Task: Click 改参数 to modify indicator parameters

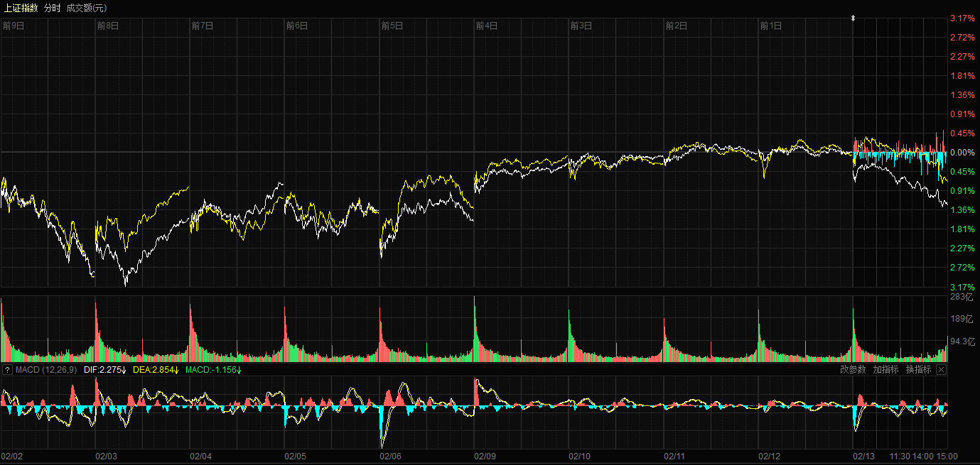Action: (853, 370)
